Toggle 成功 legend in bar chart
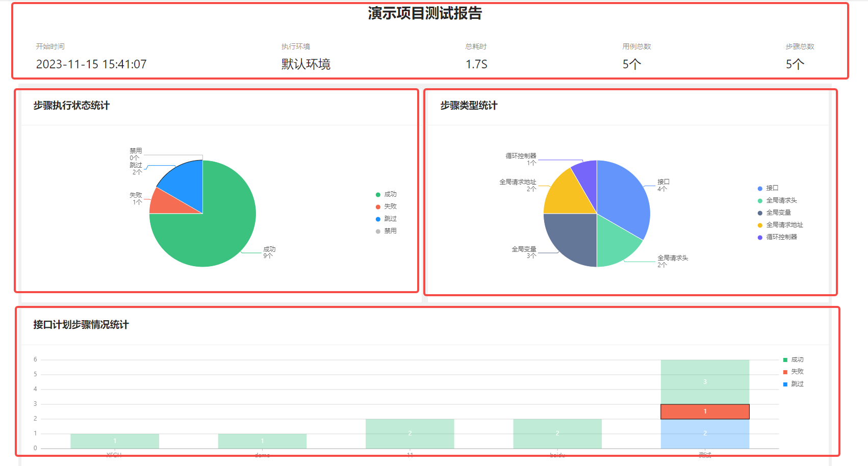The height and width of the screenshot is (466, 868). point(794,360)
